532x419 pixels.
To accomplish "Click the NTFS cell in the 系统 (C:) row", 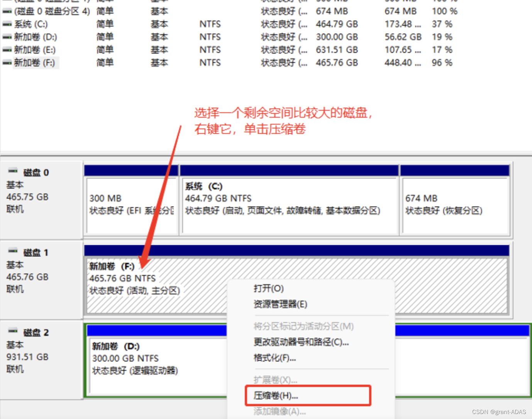I will coord(210,24).
